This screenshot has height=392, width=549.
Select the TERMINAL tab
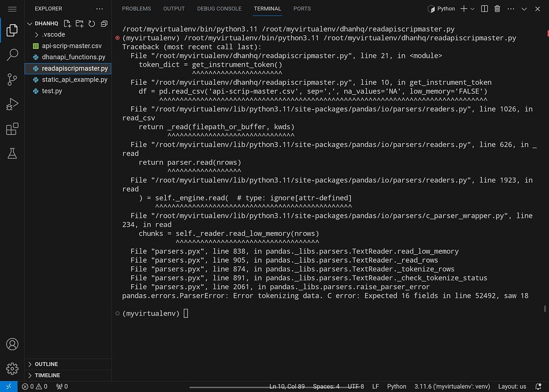[267, 9]
